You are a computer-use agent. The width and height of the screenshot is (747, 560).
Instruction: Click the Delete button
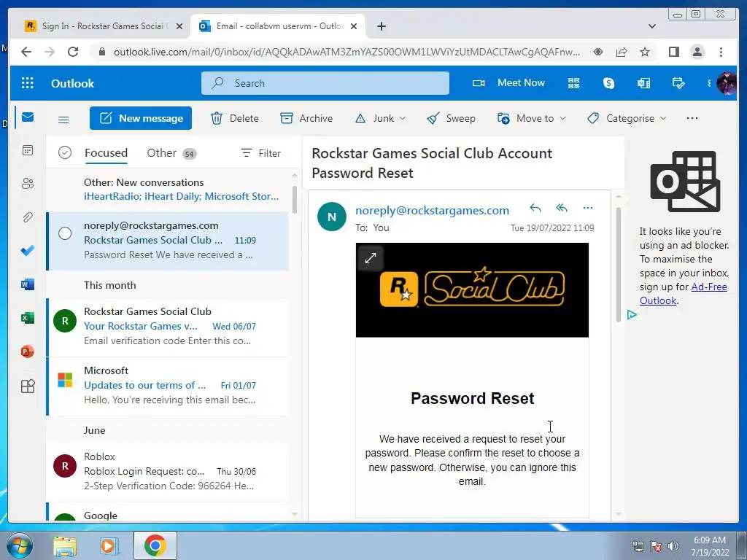point(235,118)
